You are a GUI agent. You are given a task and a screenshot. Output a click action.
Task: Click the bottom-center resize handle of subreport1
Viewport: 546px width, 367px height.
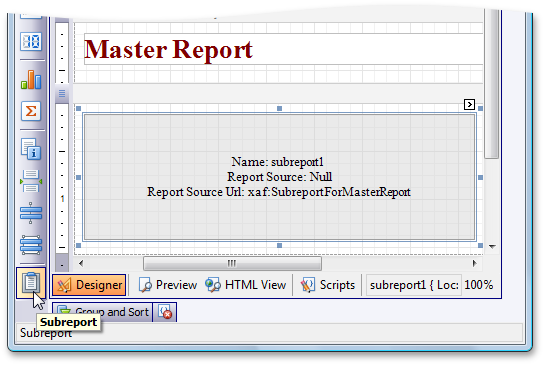click(279, 245)
